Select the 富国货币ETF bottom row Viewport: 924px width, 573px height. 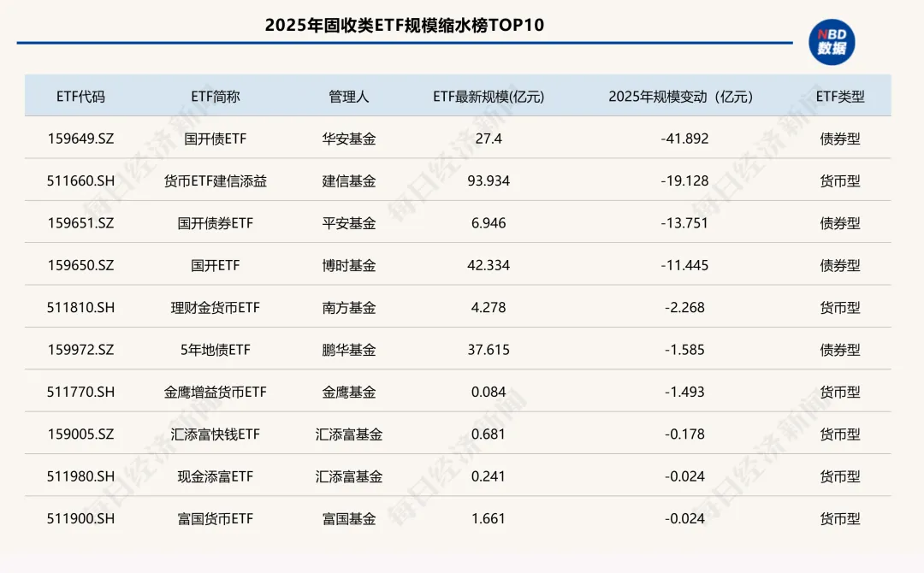click(x=216, y=518)
